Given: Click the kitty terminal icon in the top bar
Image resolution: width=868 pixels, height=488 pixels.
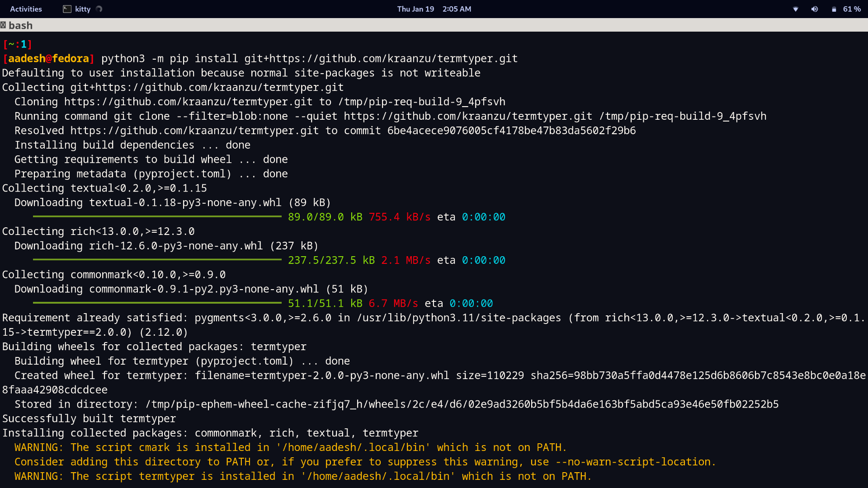Looking at the screenshot, I should pos(68,9).
